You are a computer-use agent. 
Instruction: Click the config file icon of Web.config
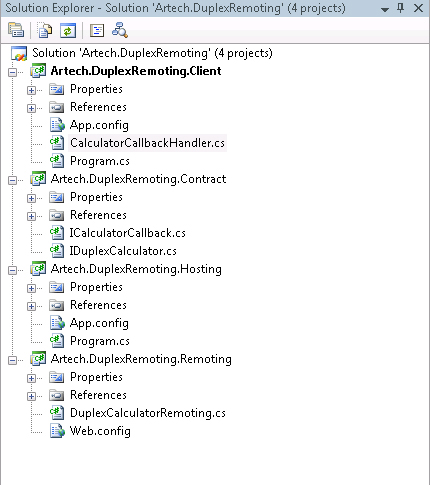(x=57, y=431)
